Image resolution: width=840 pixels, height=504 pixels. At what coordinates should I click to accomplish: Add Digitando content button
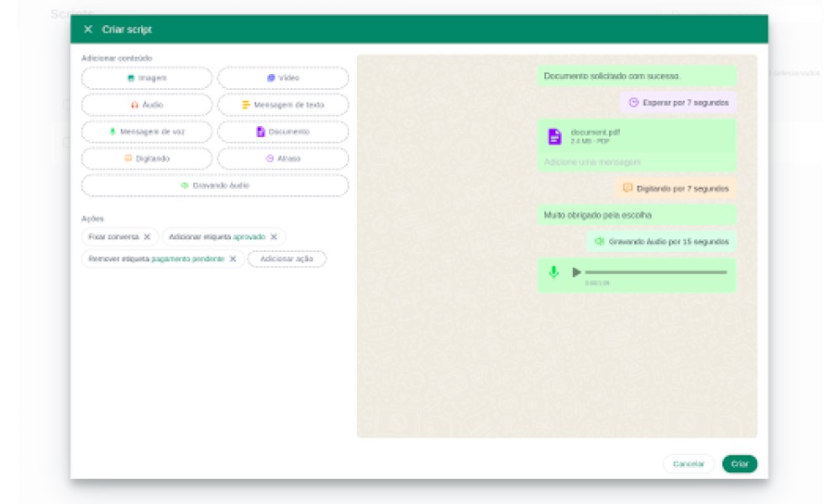146,159
